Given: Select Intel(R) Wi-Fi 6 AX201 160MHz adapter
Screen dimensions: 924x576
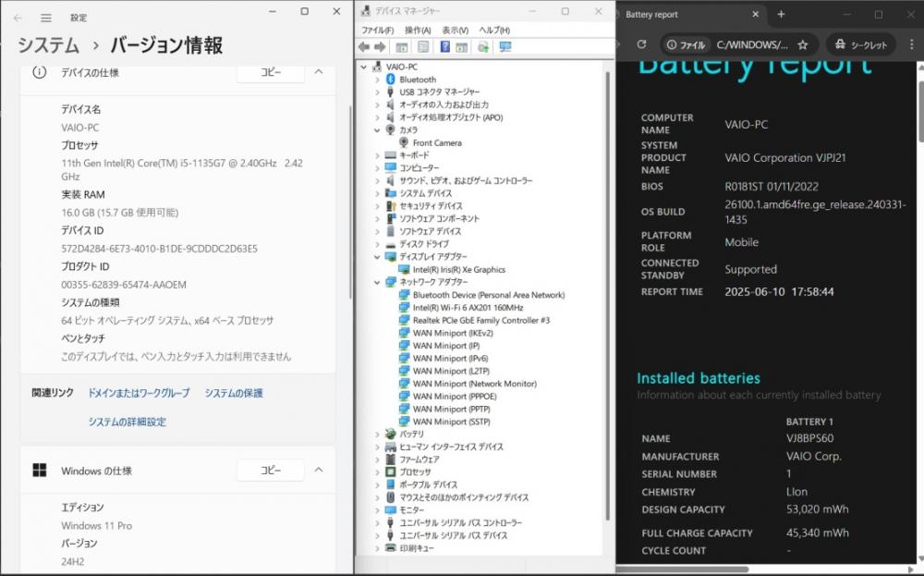Looking at the screenshot, I should [x=468, y=307].
